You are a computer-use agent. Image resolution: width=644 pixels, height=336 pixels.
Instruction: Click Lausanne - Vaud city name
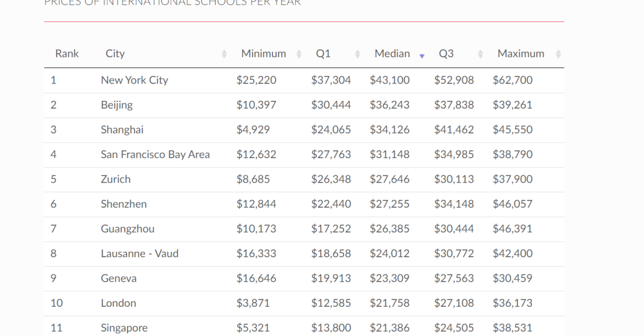tap(140, 254)
